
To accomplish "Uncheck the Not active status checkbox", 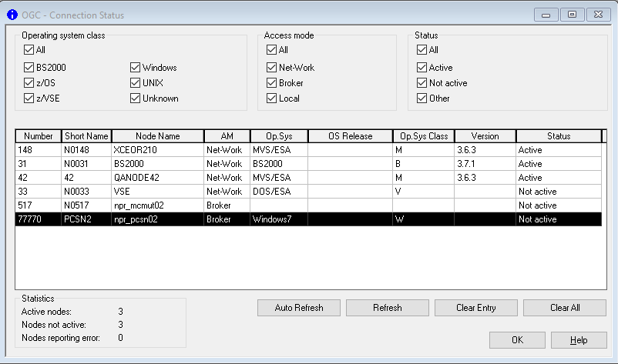I will [422, 83].
